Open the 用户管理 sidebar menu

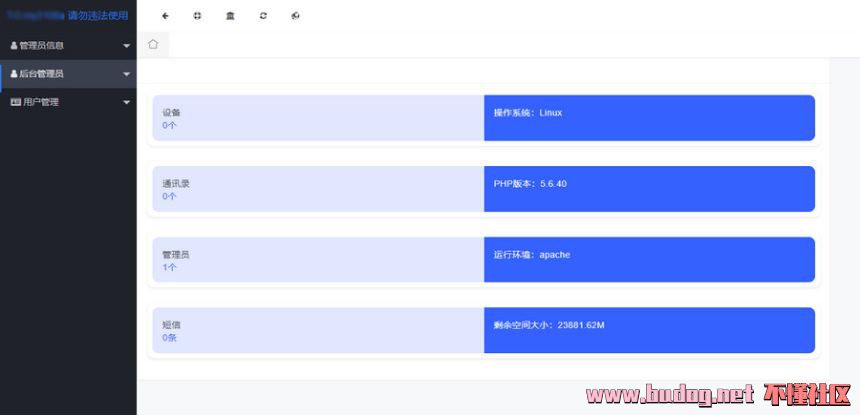[x=68, y=102]
